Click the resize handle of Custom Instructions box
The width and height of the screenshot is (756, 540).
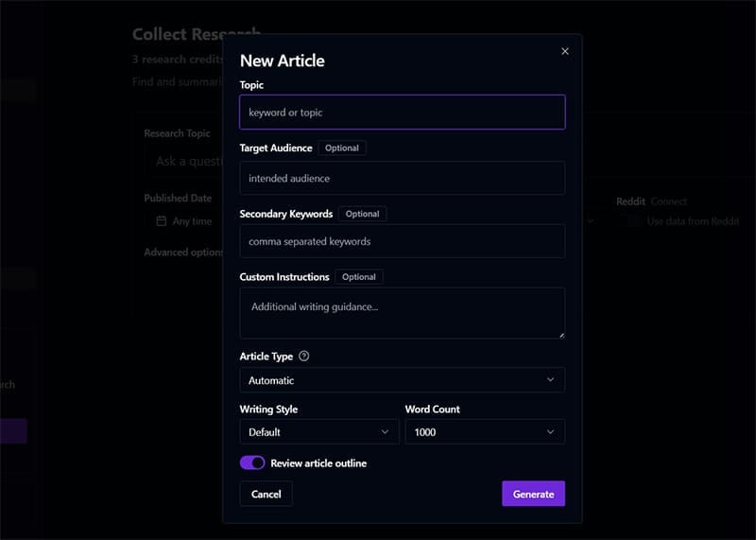561,335
